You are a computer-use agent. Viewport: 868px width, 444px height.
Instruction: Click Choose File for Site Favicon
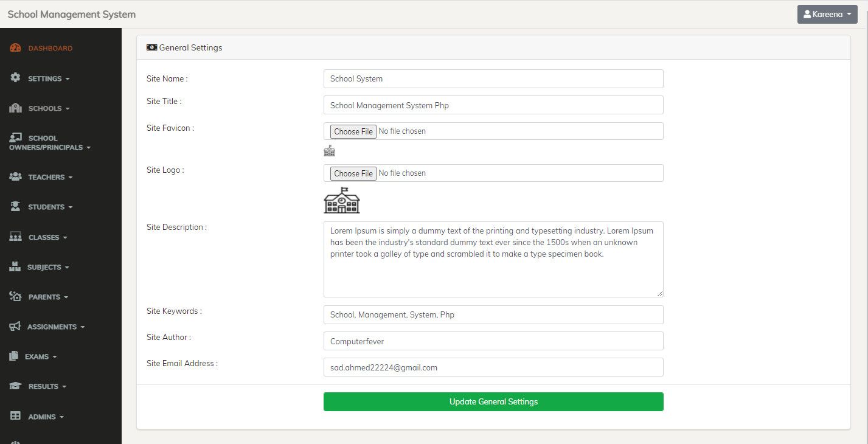pos(353,131)
